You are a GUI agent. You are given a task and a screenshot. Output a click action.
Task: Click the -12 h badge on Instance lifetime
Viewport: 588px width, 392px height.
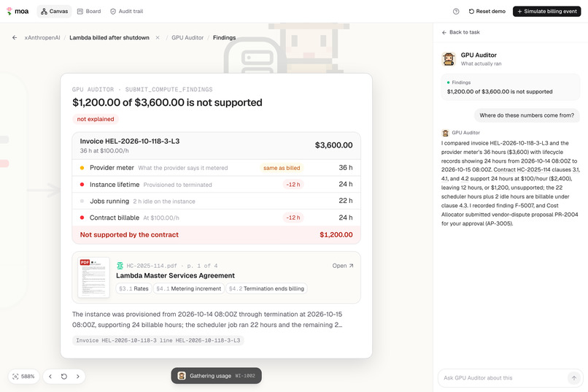coord(293,184)
